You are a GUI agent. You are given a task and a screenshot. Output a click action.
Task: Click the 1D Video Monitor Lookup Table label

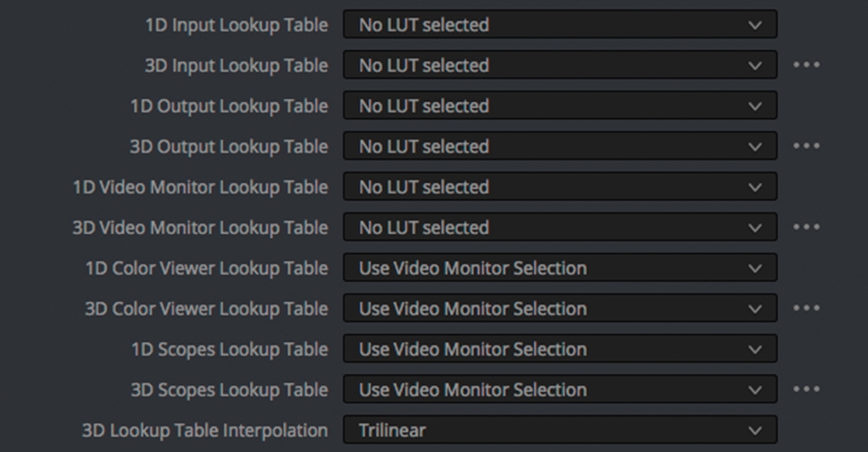coord(201,187)
